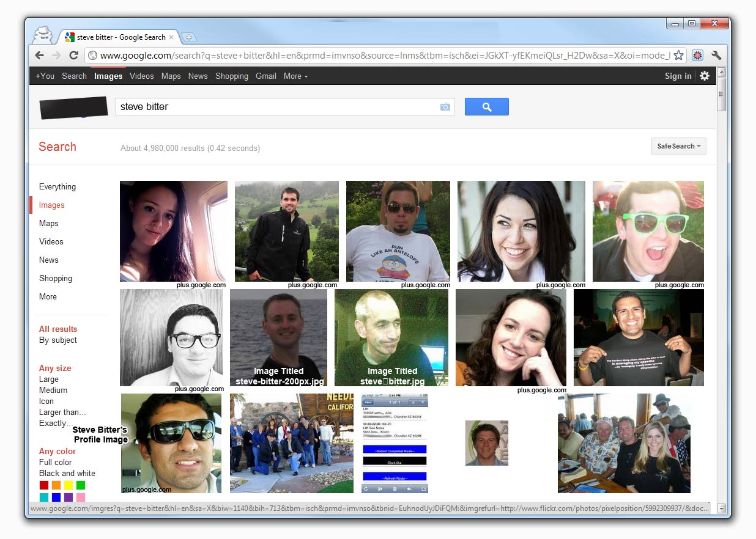Open the Chrome wrench menu
This screenshot has width=756, height=539.
pyautogui.click(x=716, y=56)
